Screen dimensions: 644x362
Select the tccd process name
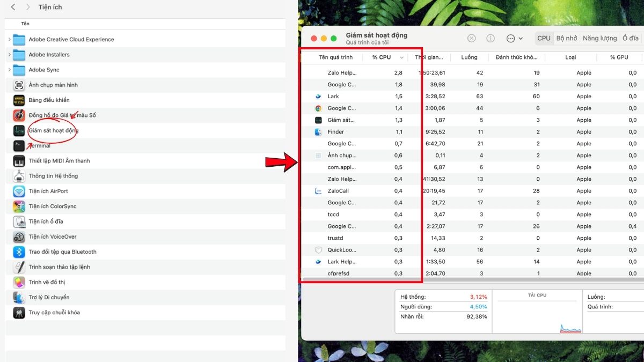(333, 215)
